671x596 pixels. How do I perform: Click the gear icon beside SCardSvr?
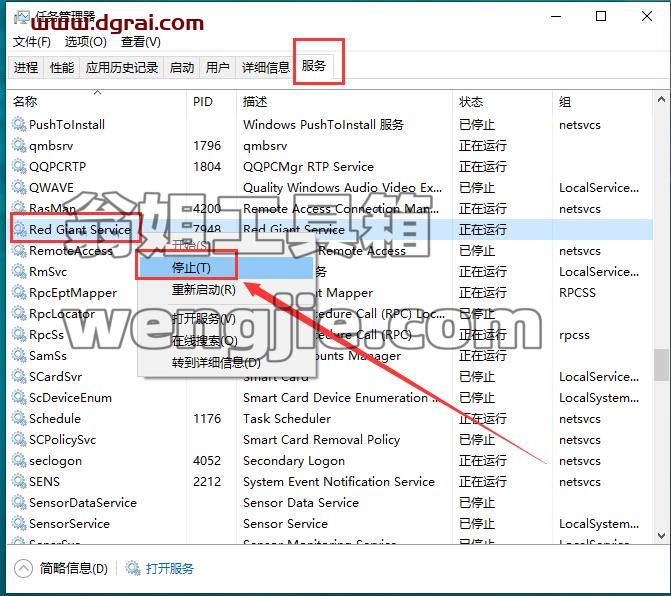coord(19,376)
